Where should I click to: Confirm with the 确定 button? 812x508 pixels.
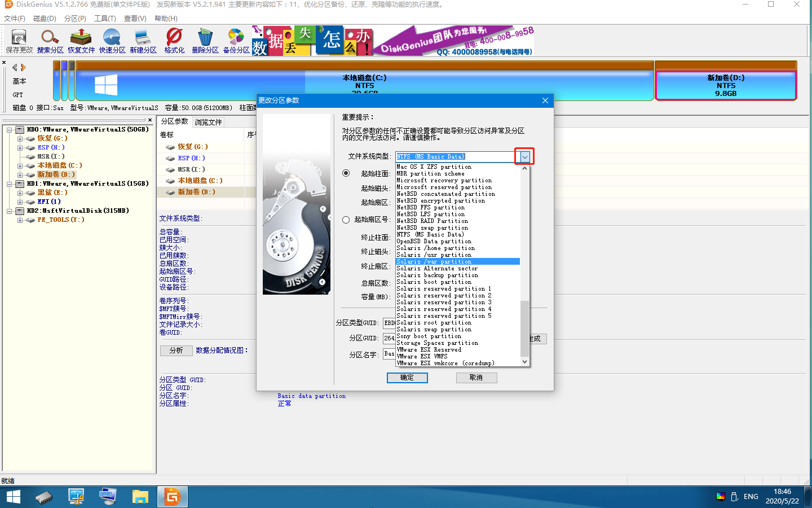point(407,378)
